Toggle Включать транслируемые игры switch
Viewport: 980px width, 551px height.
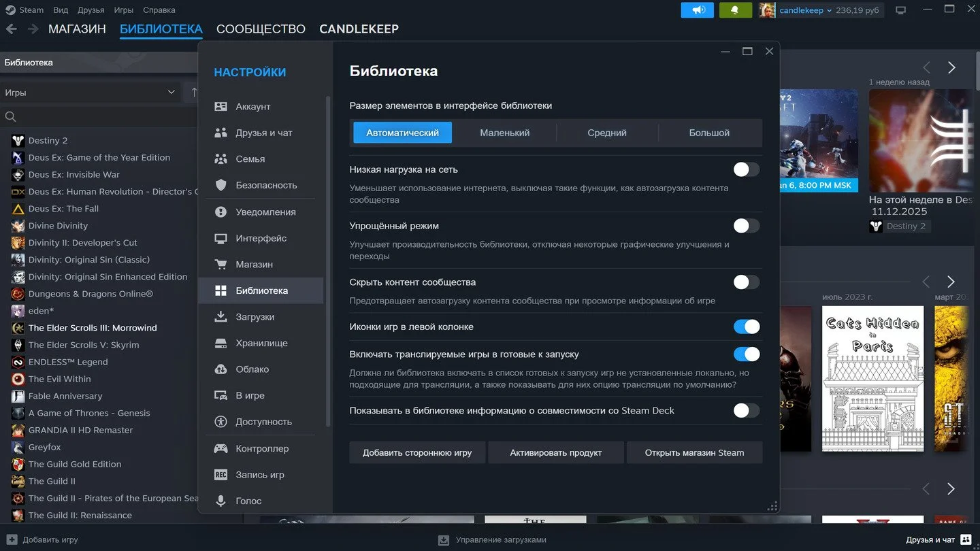[x=746, y=354]
